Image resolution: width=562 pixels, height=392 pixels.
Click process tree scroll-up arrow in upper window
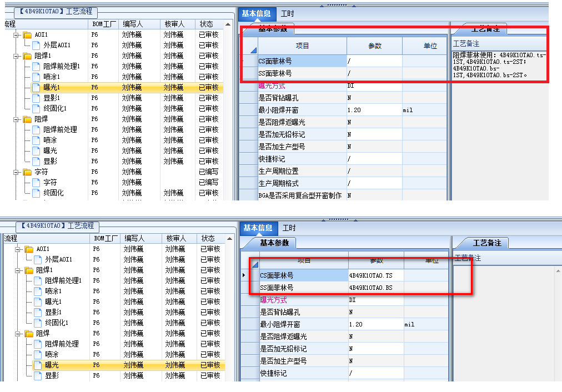(228, 24)
